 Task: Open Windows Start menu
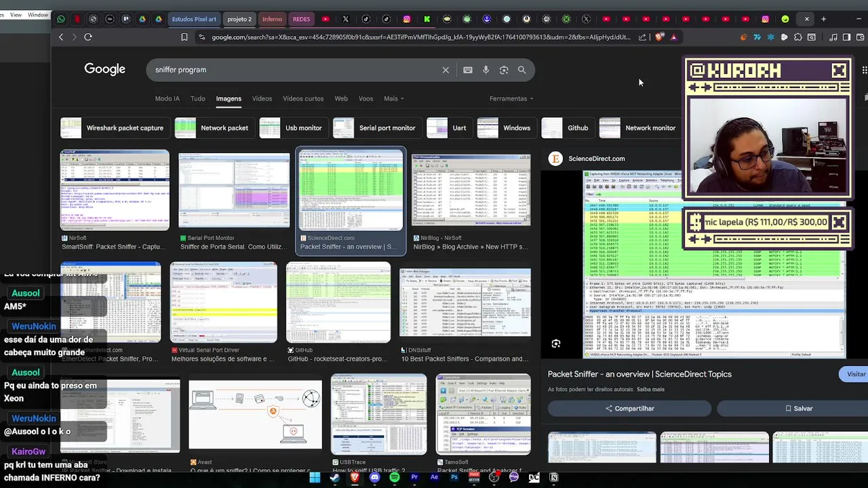[315, 477]
